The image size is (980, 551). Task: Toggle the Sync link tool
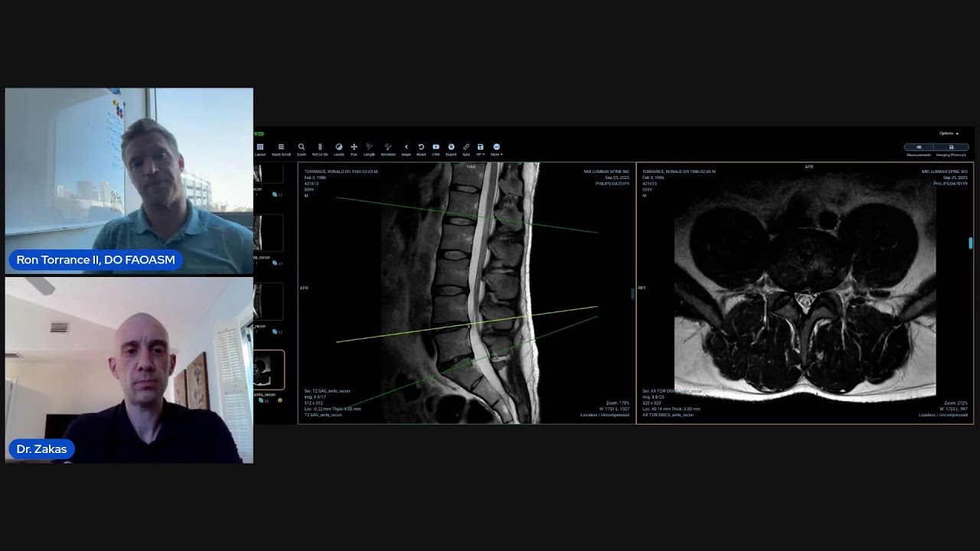tap(466, 148)
